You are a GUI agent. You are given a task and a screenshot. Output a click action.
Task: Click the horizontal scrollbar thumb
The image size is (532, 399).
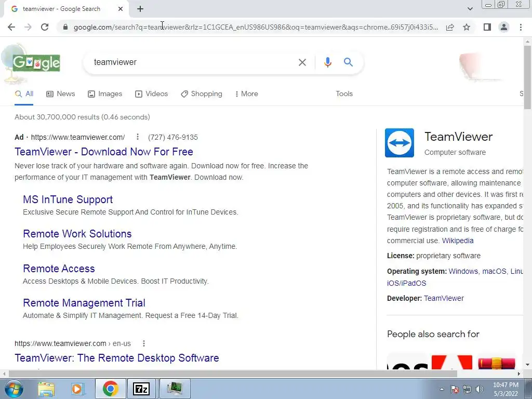(x=233, y=374)
